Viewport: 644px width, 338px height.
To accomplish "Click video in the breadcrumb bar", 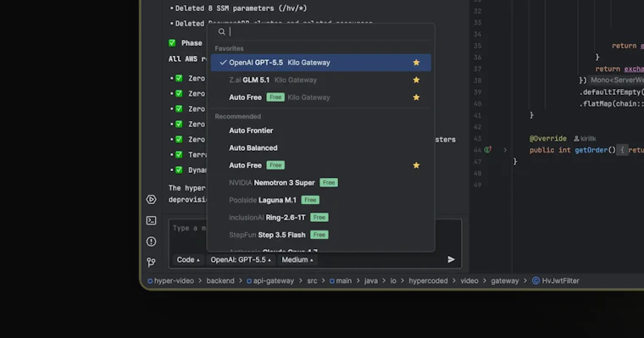I will pyautogui.click(x=469, y=281).
